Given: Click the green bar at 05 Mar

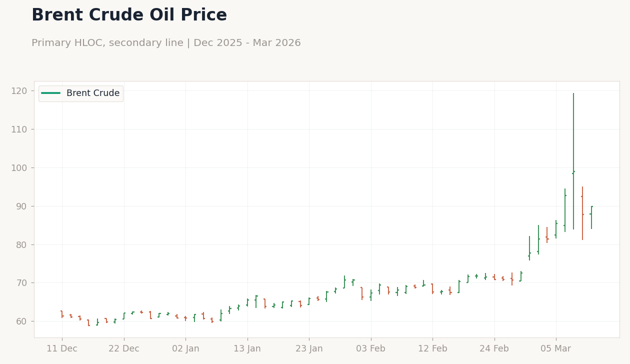Looking at the screenshot, I should coord(556,229).
